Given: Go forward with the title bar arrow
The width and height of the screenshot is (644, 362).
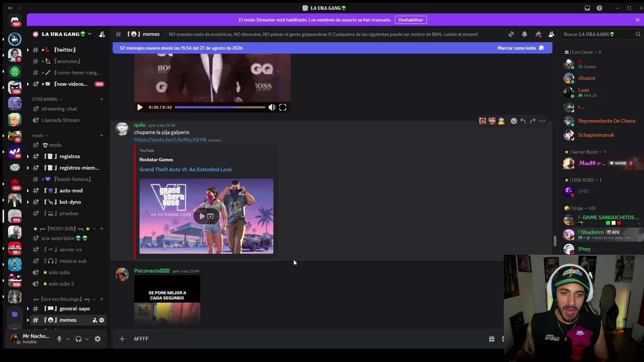Looking at the screenshot, I should [19, 8].
